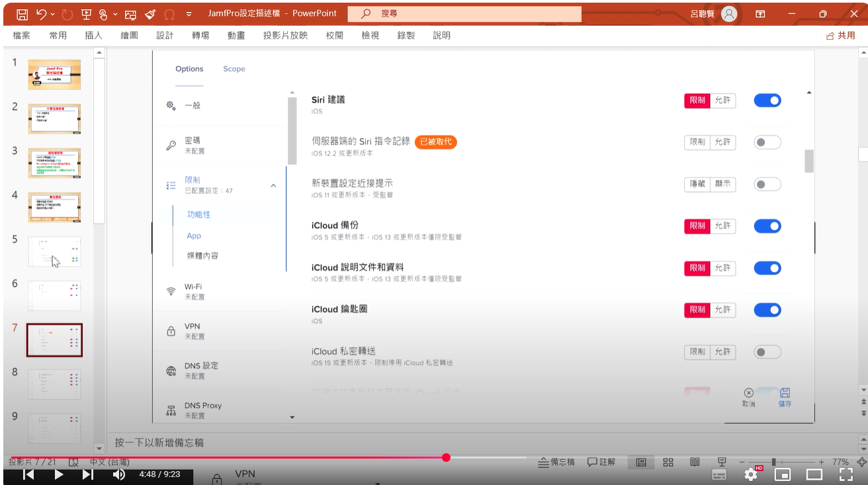Click the 註解 comments button
Screen dimensions: 868x485
click(601, 462)
